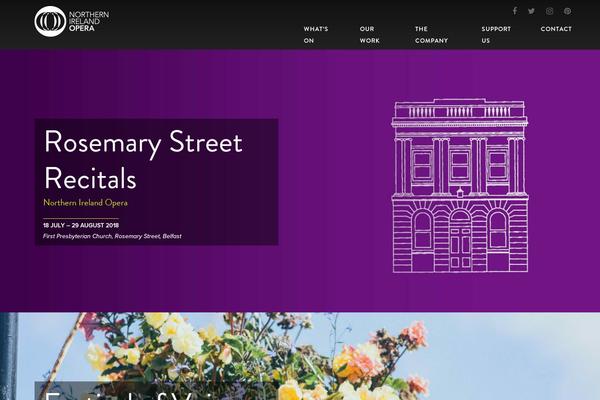Open the flower photo event banner
The width and height of the screenshot is (600, 400).
pos(300,356)
